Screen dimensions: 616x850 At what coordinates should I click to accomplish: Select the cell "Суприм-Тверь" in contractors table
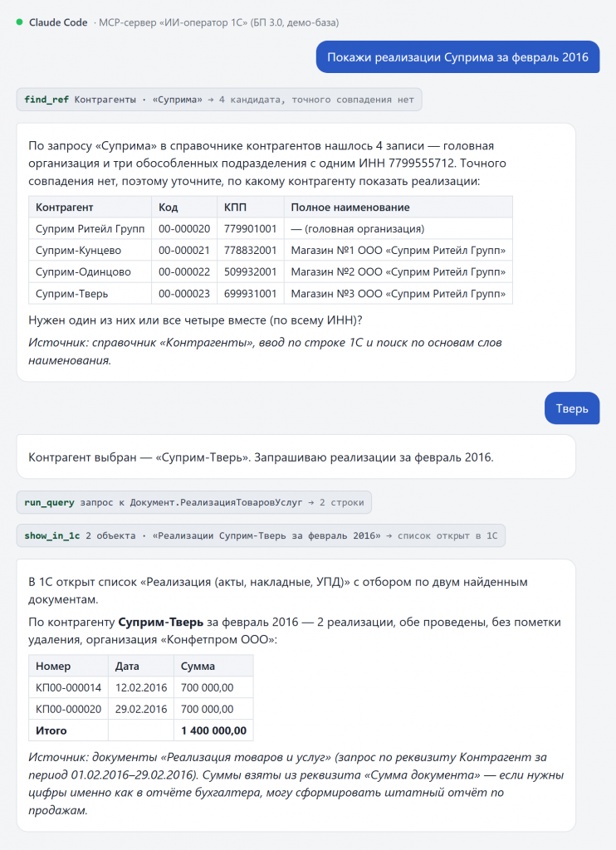(x=90, y=294)
